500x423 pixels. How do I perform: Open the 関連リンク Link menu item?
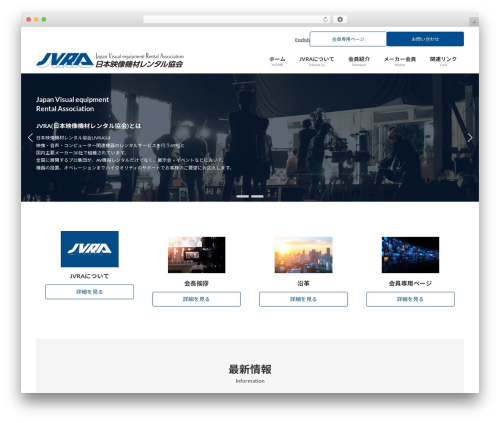[x=443, y=61]
